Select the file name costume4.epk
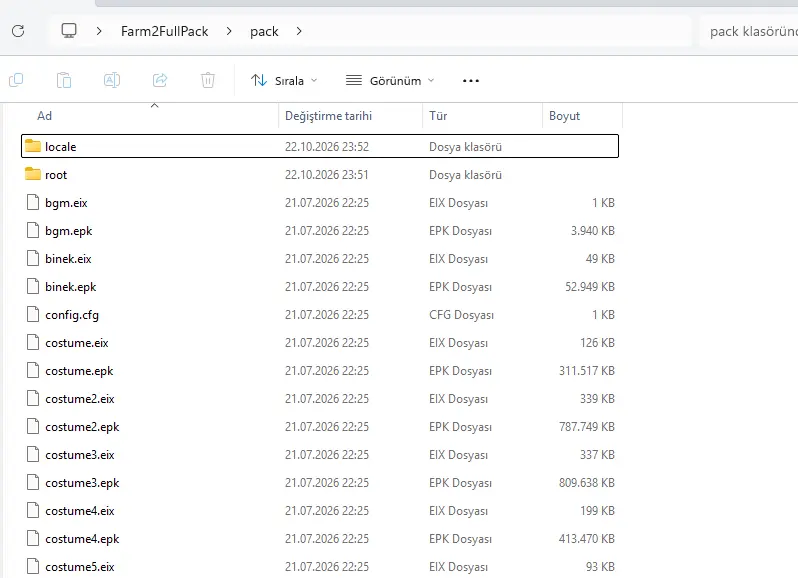The width and height of the screenshot is (798, 578). point(82,539)
